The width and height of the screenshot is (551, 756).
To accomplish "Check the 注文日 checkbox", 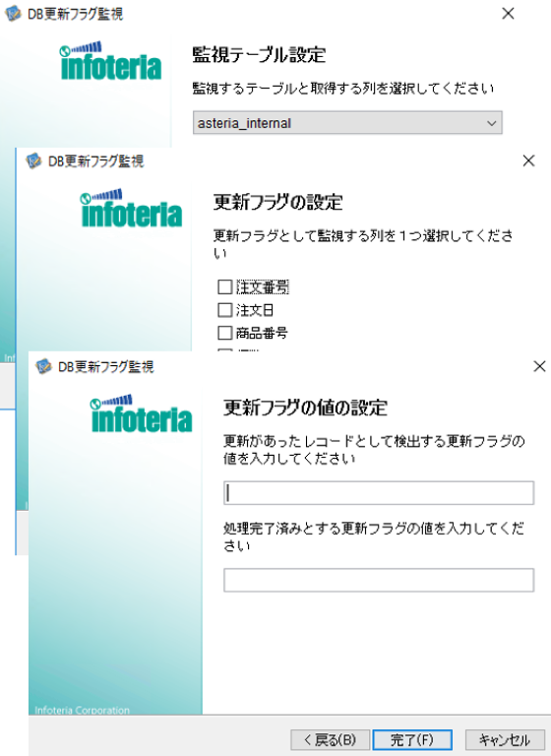I will point(225,310).
